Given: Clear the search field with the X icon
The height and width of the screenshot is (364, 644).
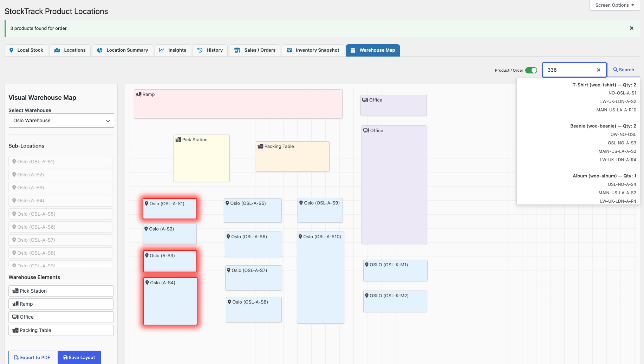Looking at the screenshot, I should 599,70.
